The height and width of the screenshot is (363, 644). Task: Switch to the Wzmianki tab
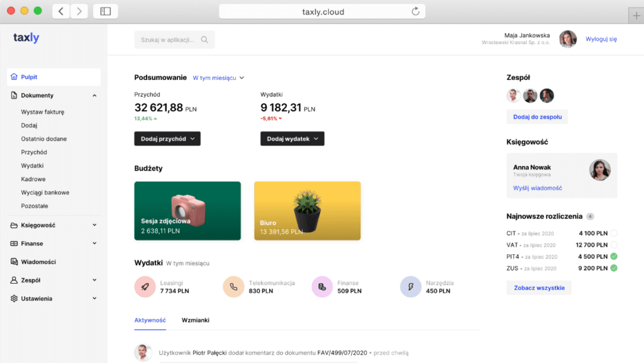click(195, 320)
